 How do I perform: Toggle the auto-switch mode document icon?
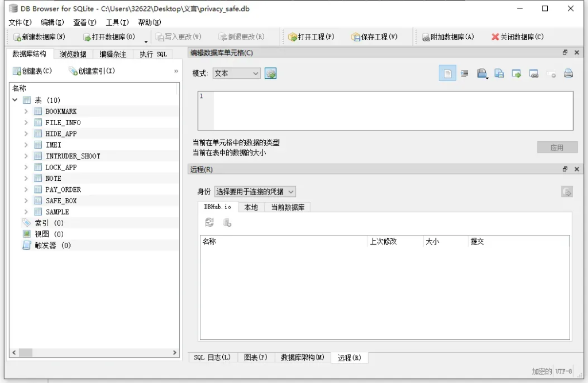point(447,73)
